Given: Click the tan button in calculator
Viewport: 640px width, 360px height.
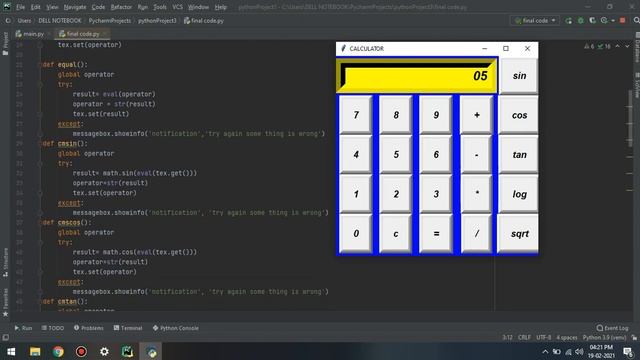Looking at the screenshot, I should pos(519,155).
